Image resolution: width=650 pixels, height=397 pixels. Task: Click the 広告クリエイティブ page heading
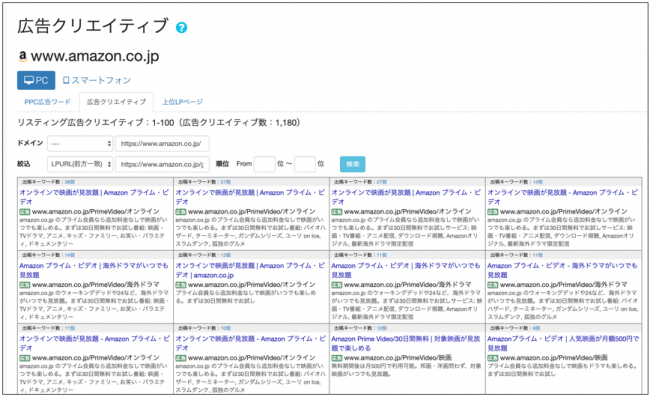[x=93, y=27]
